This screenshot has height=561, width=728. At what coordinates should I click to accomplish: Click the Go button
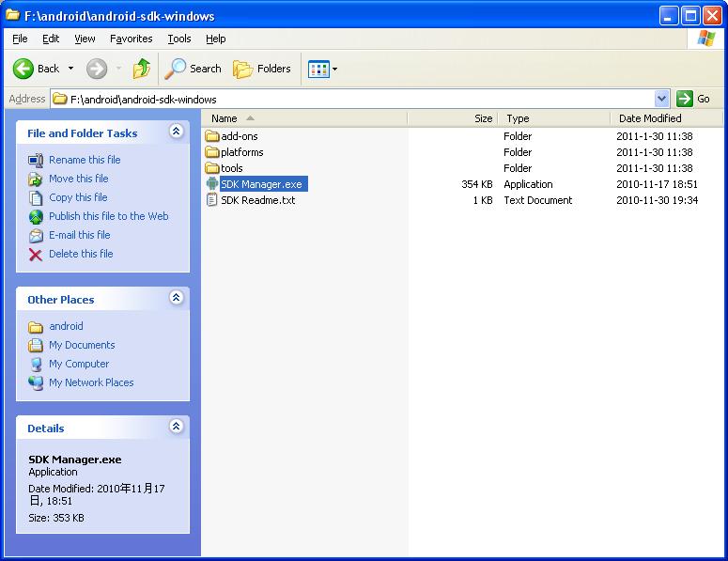tap(693, 99)
